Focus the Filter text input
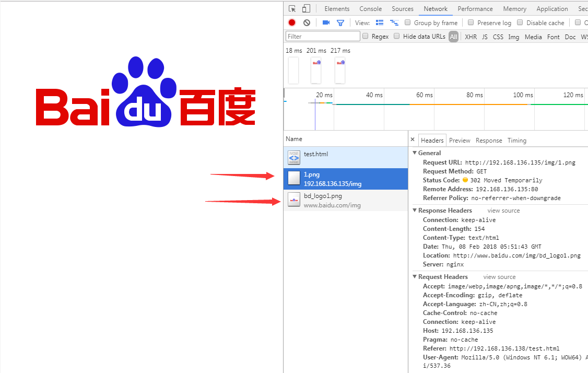 coord(323,36)
